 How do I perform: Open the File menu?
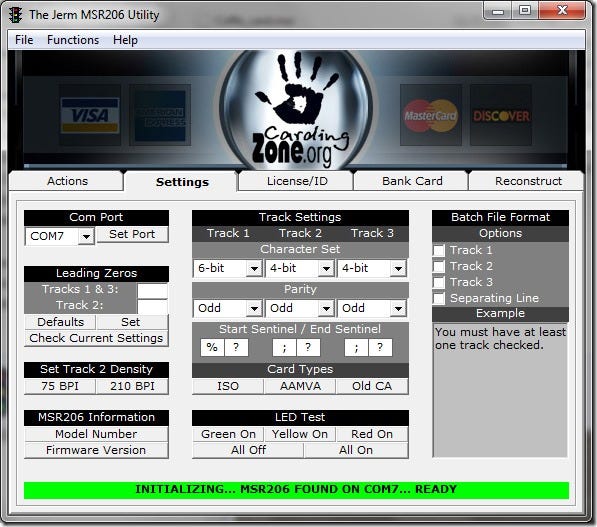(24, 40)
